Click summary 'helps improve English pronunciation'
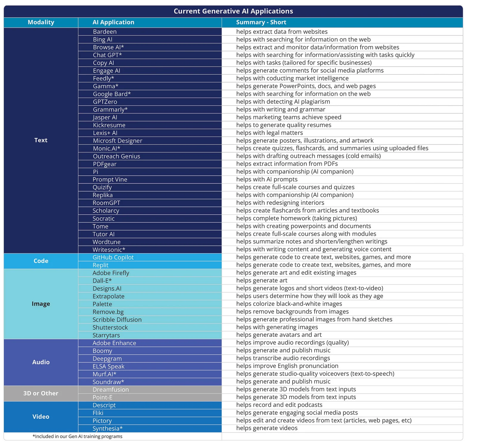477x448 pixels. pos(287,366)
